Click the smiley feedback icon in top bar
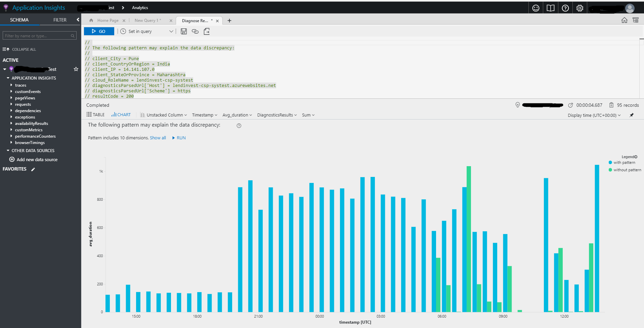Viewport: 644px width, 328px height. [535, 7]
